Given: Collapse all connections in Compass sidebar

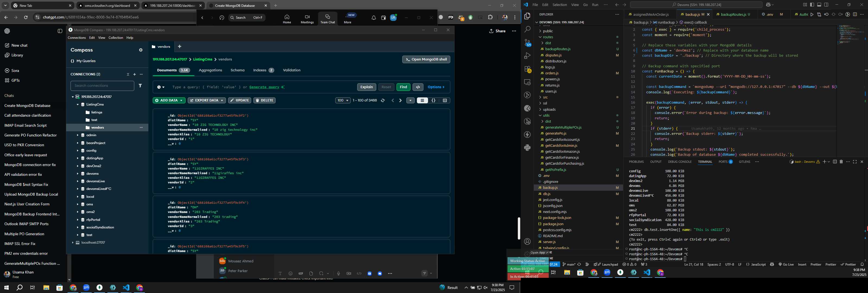Looking at the screenshot, I should click(128, 74).
